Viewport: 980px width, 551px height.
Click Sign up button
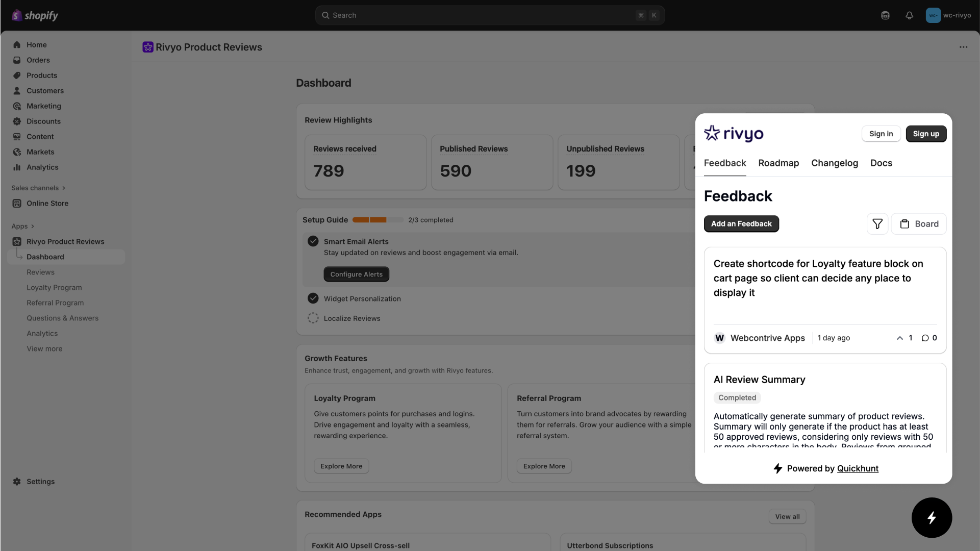[x=926, y=134]
